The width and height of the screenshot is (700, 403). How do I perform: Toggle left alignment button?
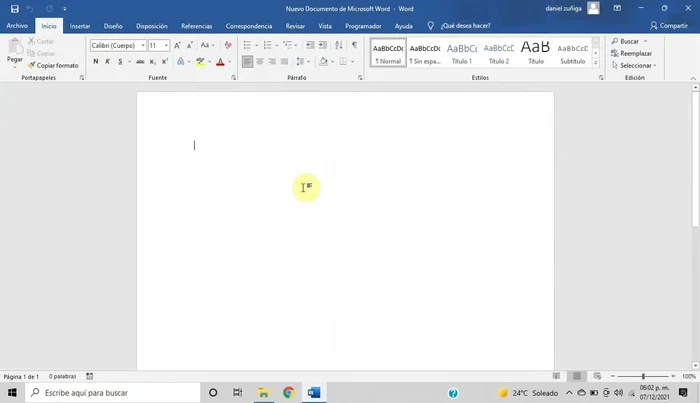click(247, 62)
